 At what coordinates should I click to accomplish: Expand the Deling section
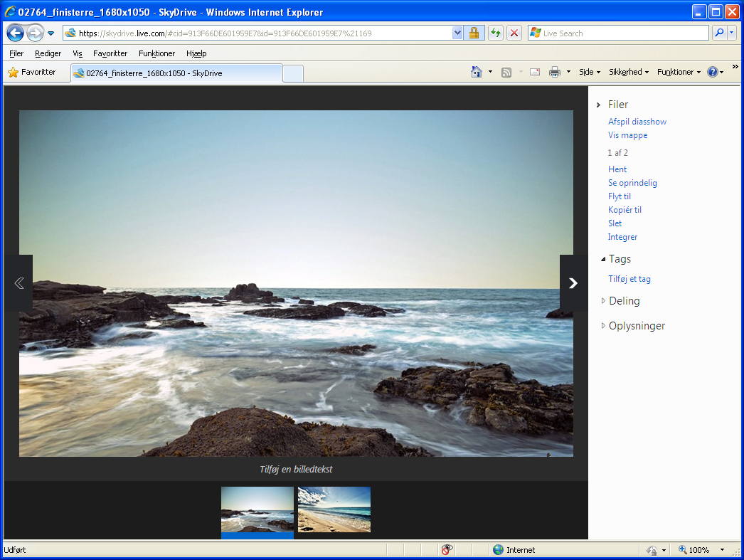[624, 301]
